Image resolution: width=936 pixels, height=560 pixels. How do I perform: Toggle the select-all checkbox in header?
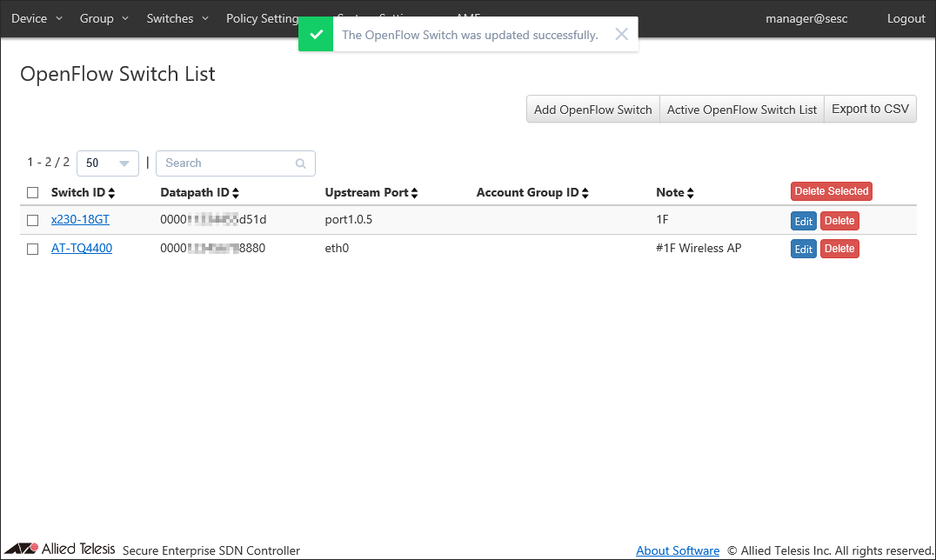point(33,192)
